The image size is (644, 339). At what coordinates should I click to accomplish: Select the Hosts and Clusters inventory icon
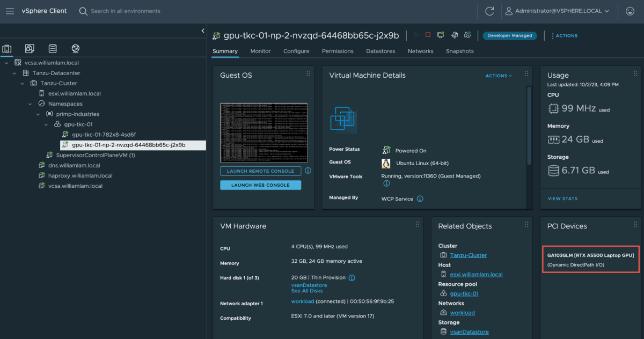(x=7, y=49)
